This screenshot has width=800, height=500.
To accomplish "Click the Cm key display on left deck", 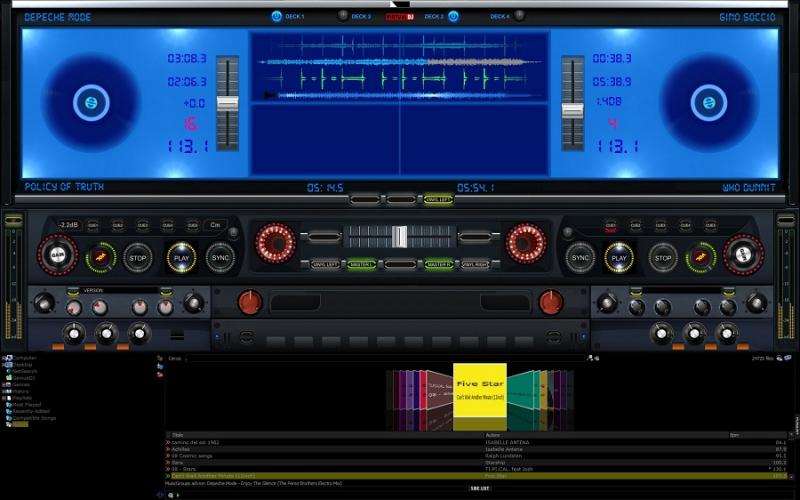I will [215, 225].
